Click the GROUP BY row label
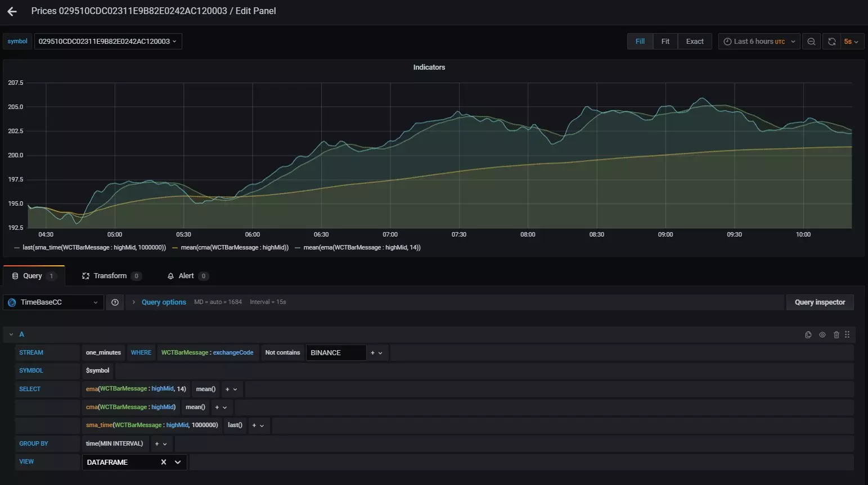 click(x=34, y=444)
